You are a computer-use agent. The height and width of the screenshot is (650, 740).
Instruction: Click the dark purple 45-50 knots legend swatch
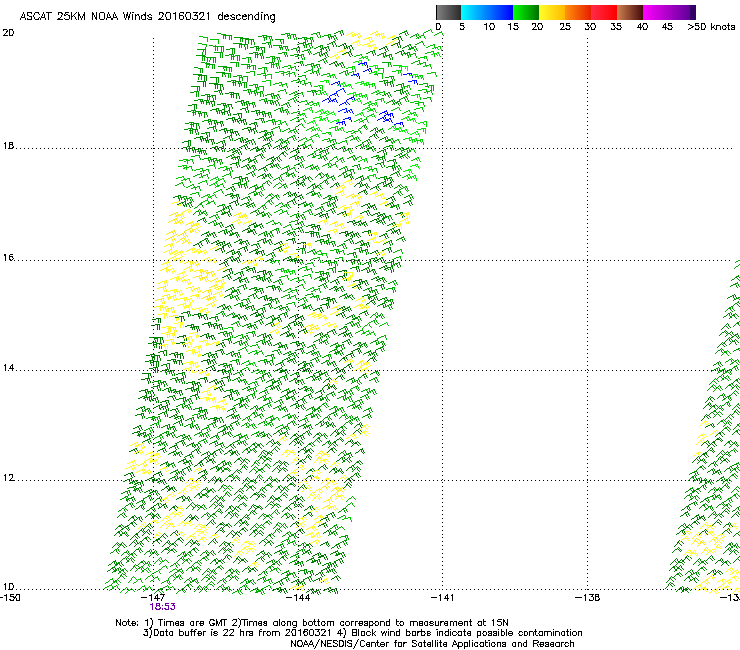682,12
